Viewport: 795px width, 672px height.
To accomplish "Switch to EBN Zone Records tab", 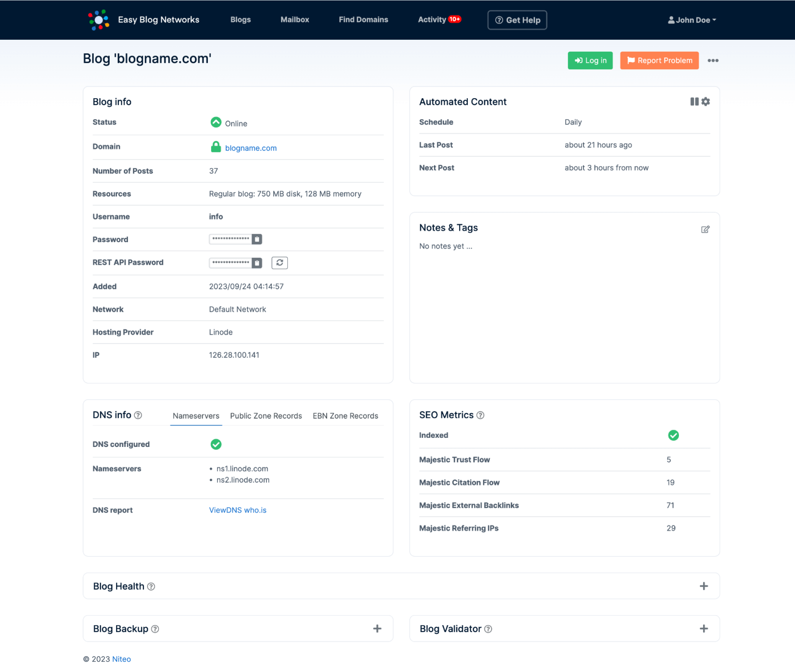I will coord(345,416).
